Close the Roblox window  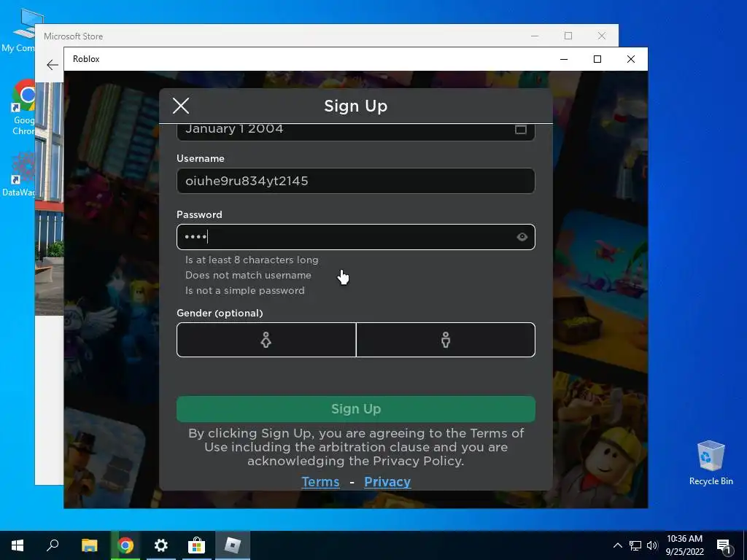(631, 59)
